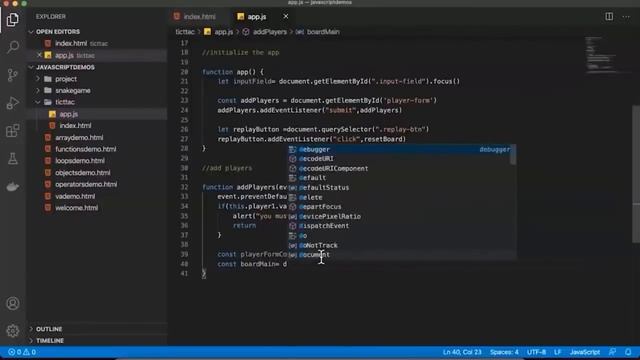640x360 pixels.
Task: Choose devicePixelRatio suggestion
Action: point(399,217)
